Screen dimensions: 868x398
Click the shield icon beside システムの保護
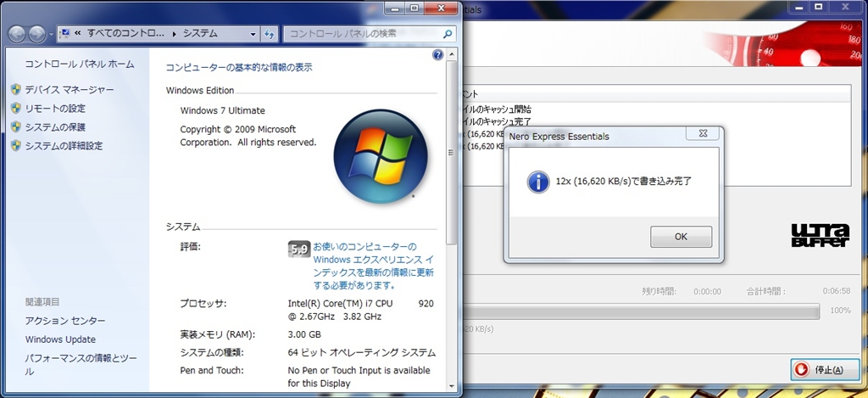[15, 127]
